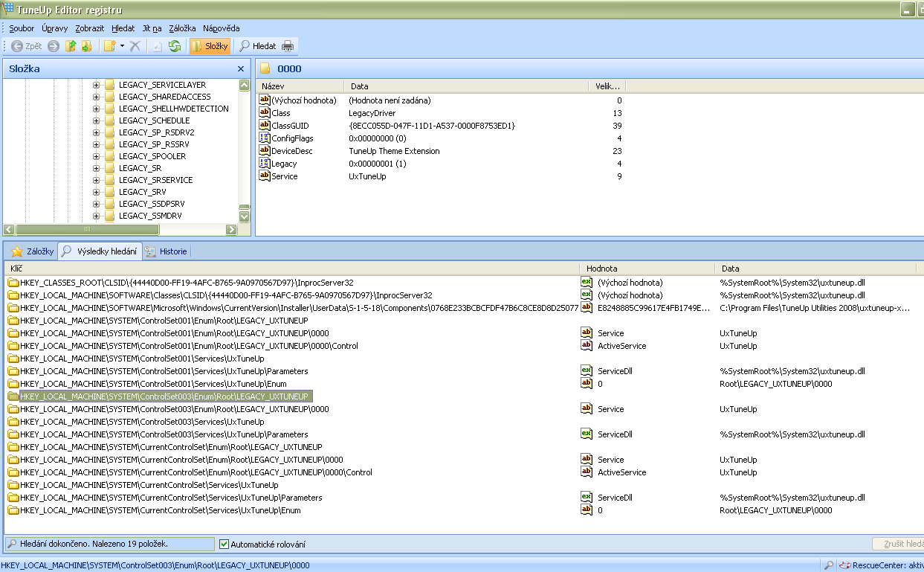
Task: Toggle the Složky folder pane button
Action: [210, 46]
